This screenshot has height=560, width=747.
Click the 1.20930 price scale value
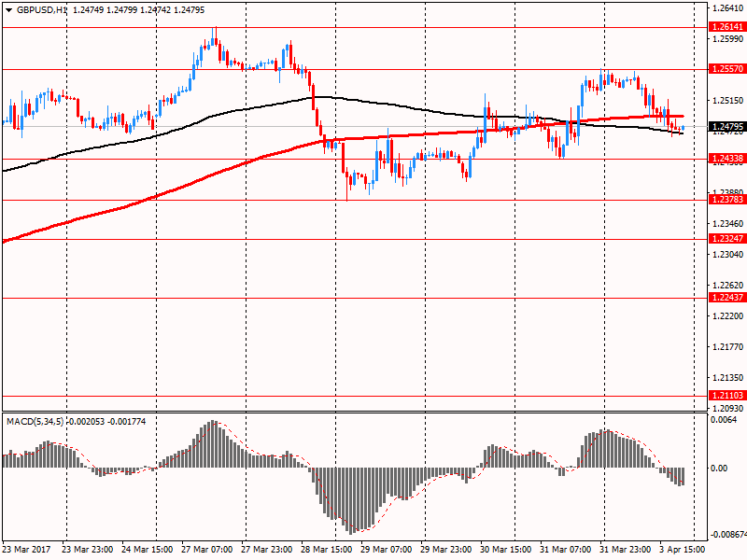coord(727,408)
